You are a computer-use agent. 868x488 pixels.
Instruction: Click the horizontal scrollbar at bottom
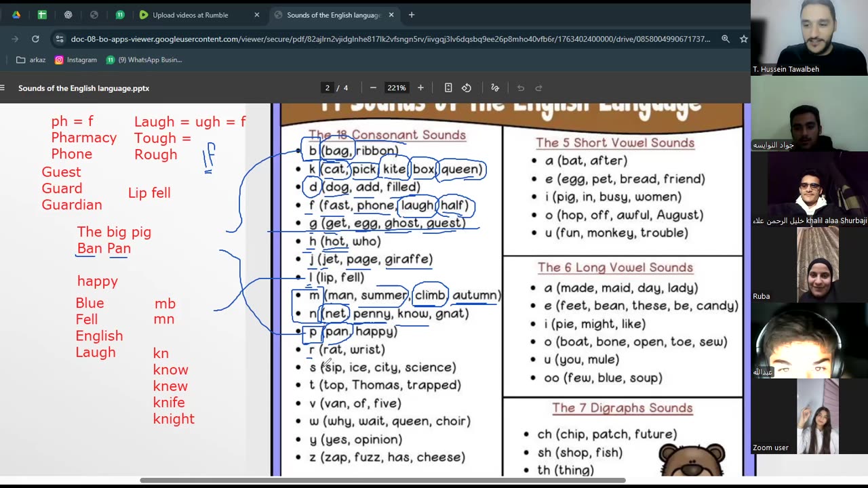pos(383,481)
